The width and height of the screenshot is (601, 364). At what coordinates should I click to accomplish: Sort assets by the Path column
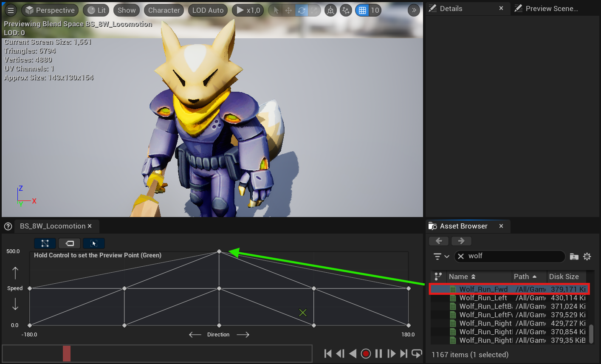[x=528, y=277]
